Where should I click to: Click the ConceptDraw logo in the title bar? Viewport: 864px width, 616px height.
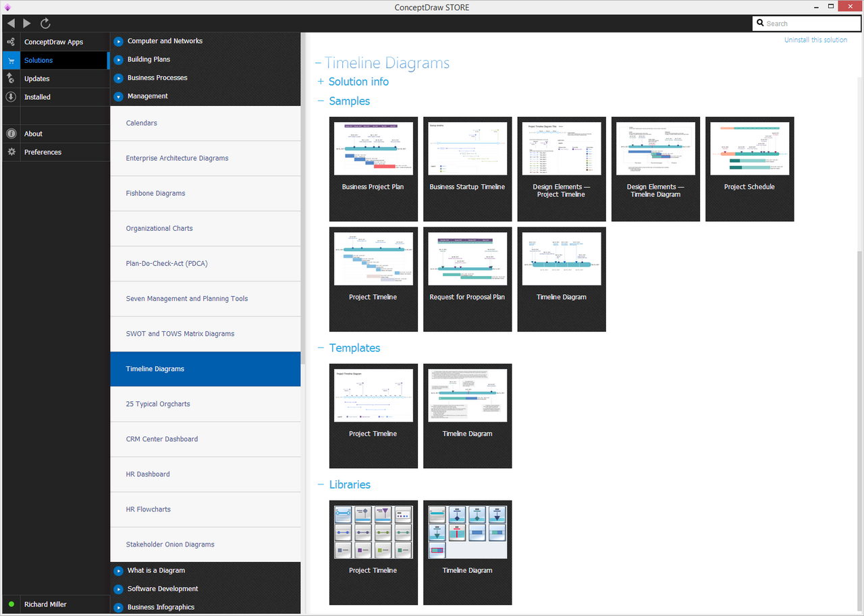(7, 7)
